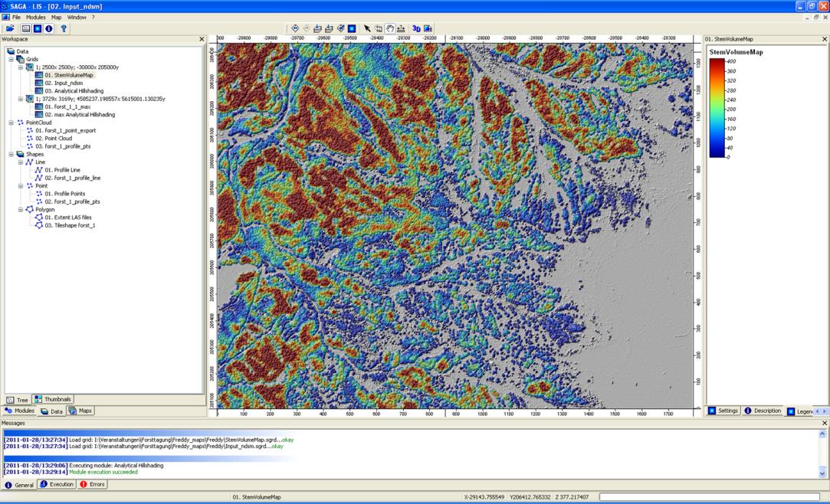Close the Workspace panel
Viewport: 830px width, 504px height.
[x=201, y=39]
